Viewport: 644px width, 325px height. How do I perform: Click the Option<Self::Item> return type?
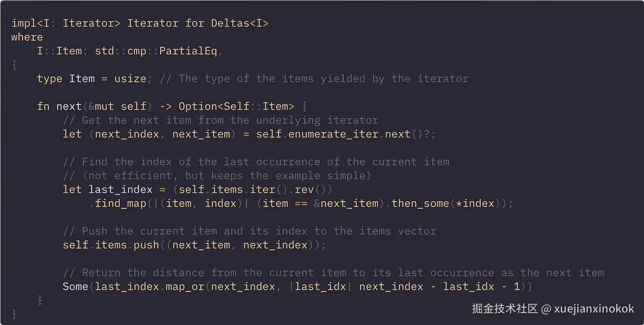click(x=236, y=107)
